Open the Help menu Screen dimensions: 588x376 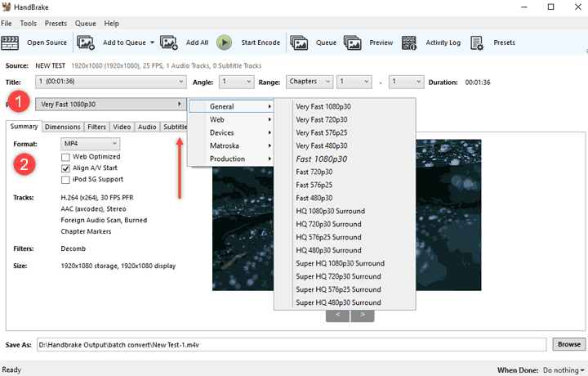(111, 23)
